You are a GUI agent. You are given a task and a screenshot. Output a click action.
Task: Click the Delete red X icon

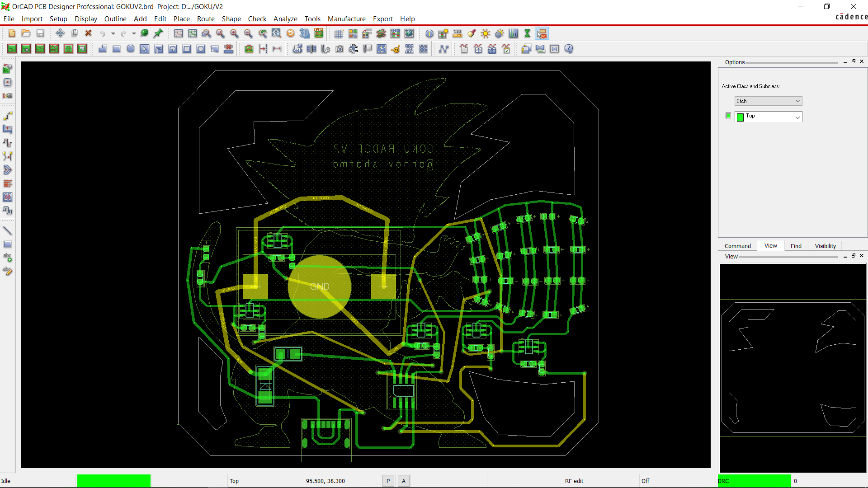click(89, 33)
